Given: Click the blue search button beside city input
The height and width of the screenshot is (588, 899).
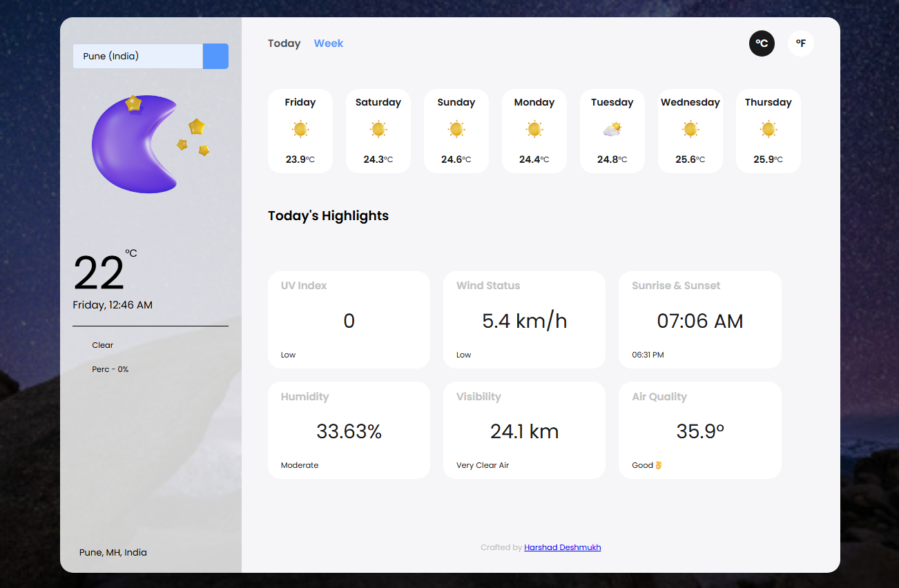Looking at the screenshot, I should pyautogui.click(x=215, y=57).
